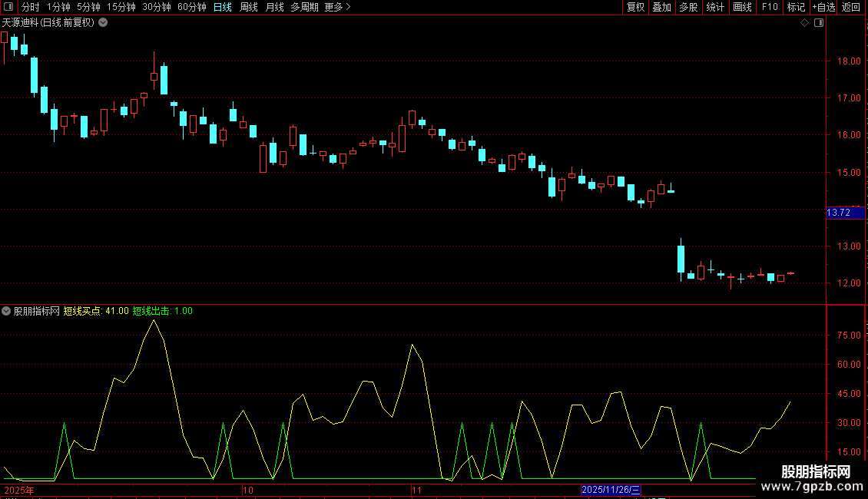Switch to 分时 chart view
Viewport: 868px width, 499px height.
31,7
